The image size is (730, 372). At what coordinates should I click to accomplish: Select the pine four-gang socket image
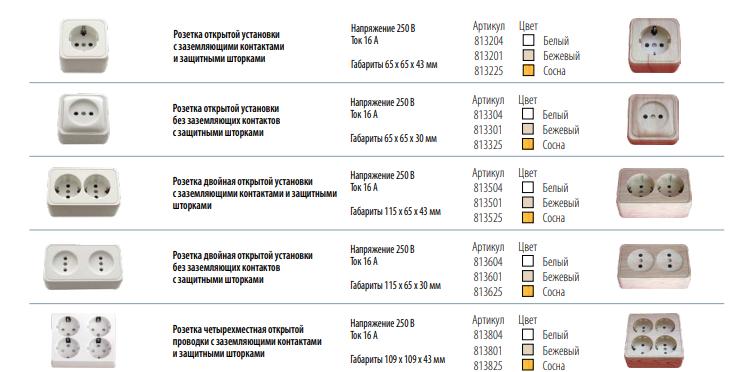[653, 340]
